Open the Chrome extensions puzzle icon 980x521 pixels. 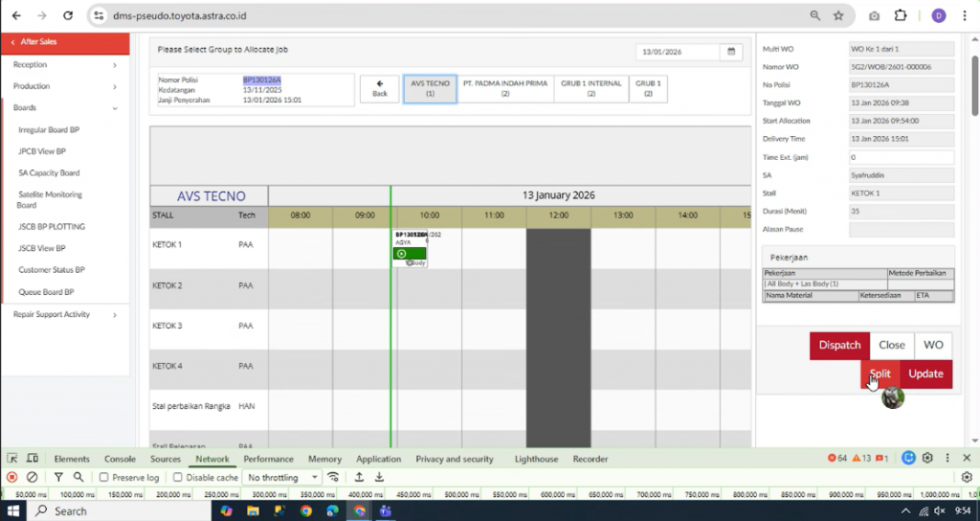[x=900, y=15]
